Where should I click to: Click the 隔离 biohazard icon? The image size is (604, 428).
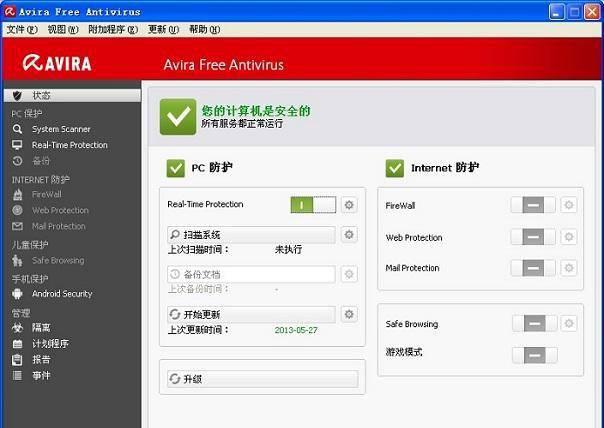17,328
